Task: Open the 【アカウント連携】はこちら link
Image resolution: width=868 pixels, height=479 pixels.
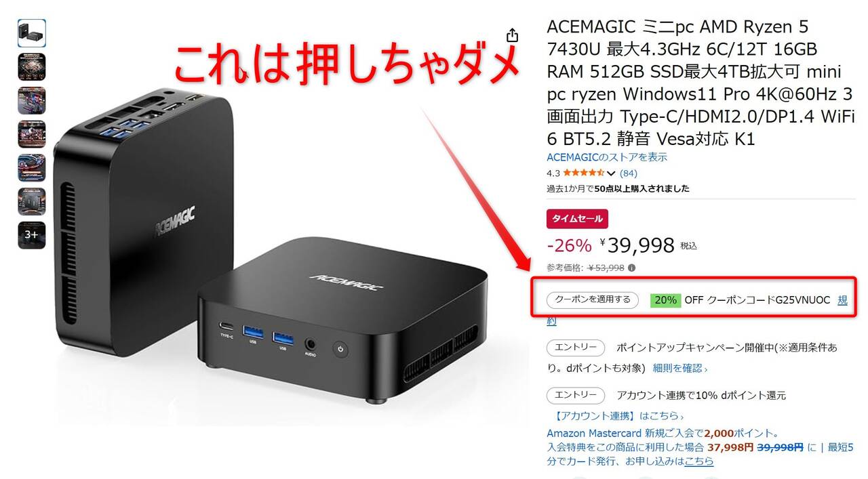Action: pos(619,416)
